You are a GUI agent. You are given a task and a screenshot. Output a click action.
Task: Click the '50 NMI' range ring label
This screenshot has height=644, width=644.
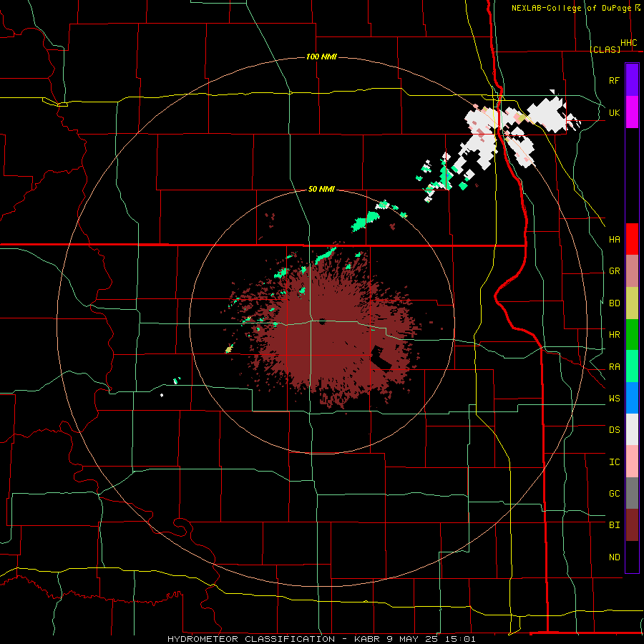click(x=321, y=190)
